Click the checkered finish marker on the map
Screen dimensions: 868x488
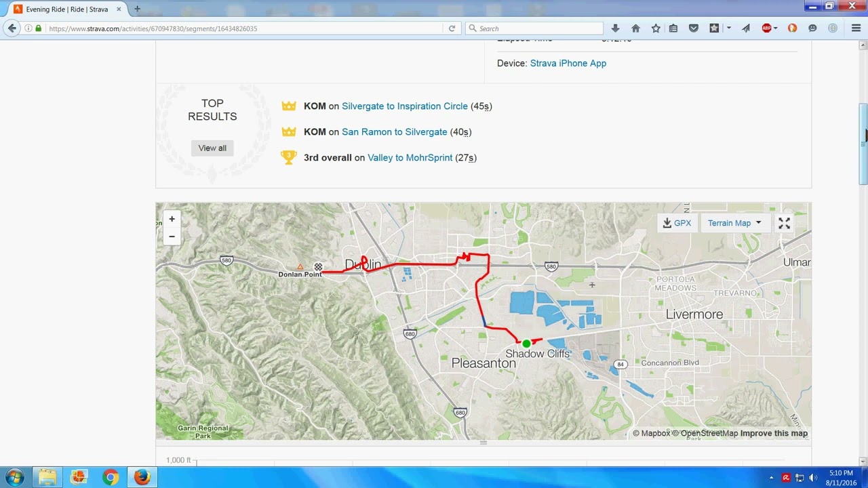pyautogui.click(x=318, y=267)
